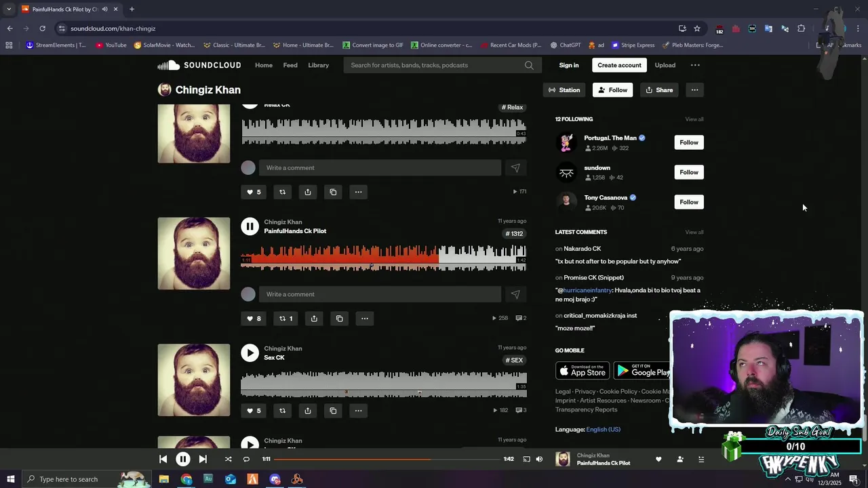Follow Chingiz Khan profile
The height and width of the screenshot is (488, 868).
click(x=612, y=89)
